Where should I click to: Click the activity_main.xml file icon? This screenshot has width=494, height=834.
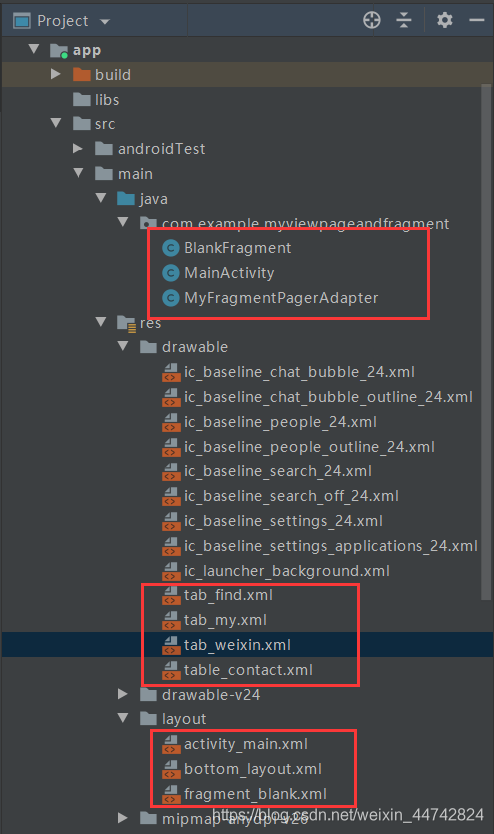(x=171, y=744)
